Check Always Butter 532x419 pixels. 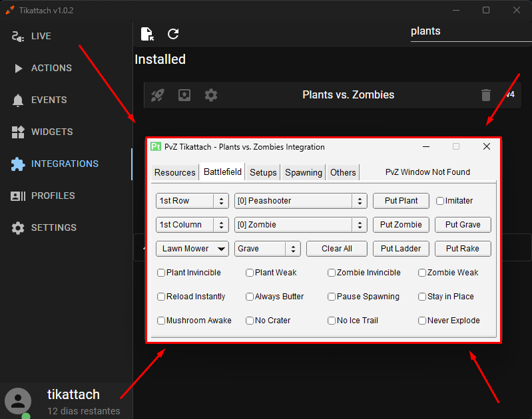tap(250, 297)
